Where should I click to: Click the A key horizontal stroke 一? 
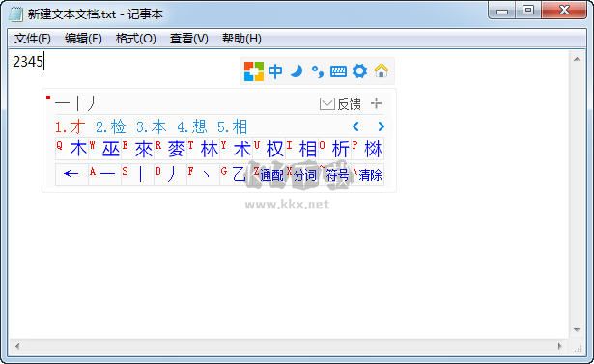tap(104, 174)
